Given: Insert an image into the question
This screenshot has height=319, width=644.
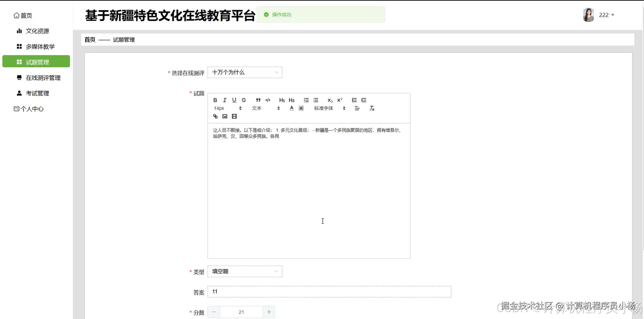Looking at the screenshot, I should tap(225, 116).
